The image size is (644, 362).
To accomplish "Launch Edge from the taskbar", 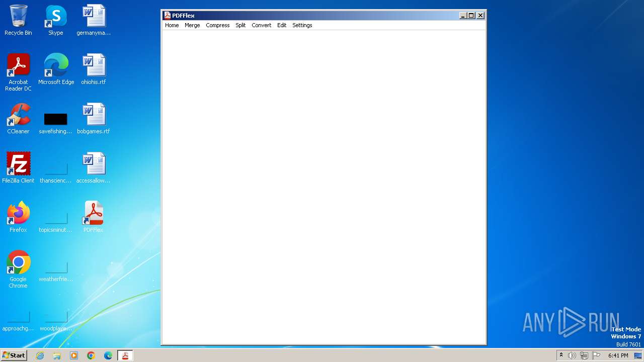I will 108,355.
